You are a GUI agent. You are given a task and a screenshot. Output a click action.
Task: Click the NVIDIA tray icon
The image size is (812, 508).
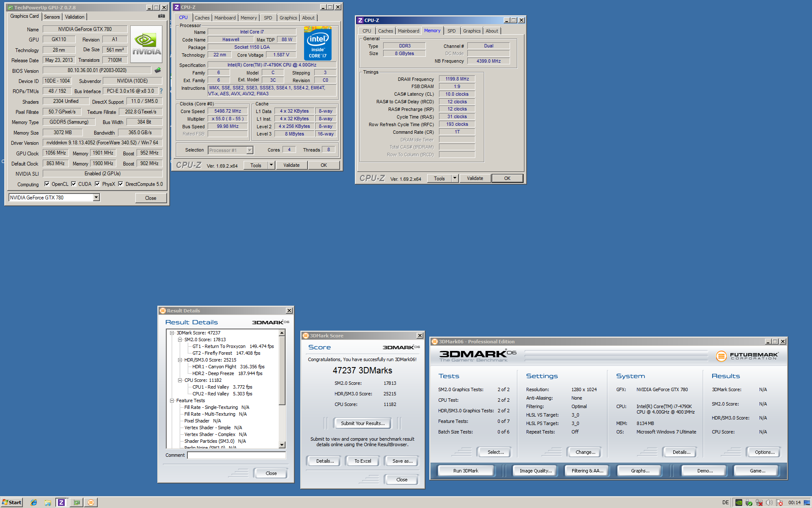click(739, 502)
